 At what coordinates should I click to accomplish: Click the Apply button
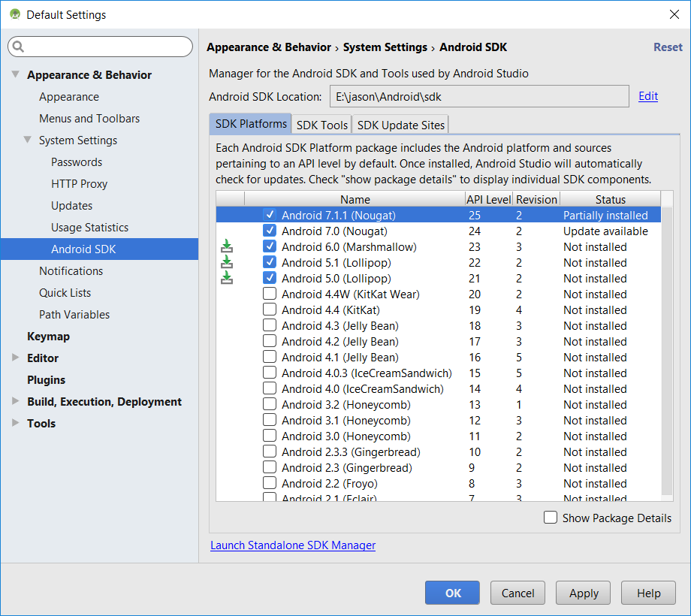tap(584, 593)
